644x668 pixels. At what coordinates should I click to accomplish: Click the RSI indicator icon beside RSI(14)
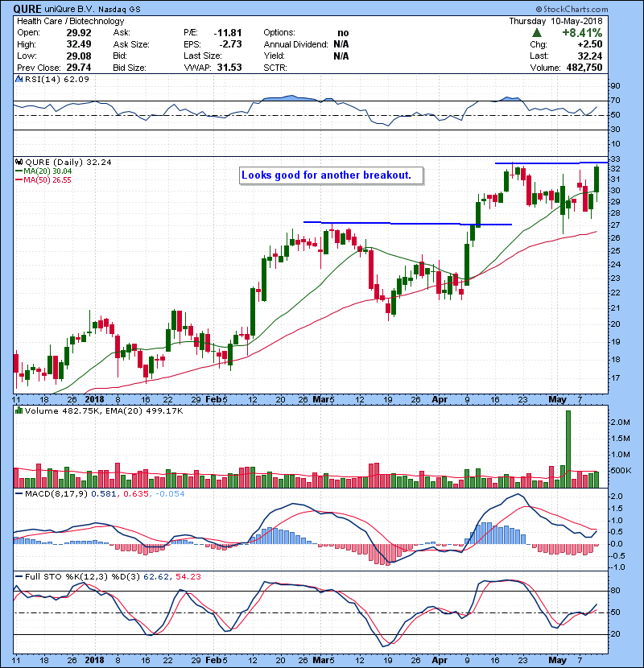pos(19,79)
